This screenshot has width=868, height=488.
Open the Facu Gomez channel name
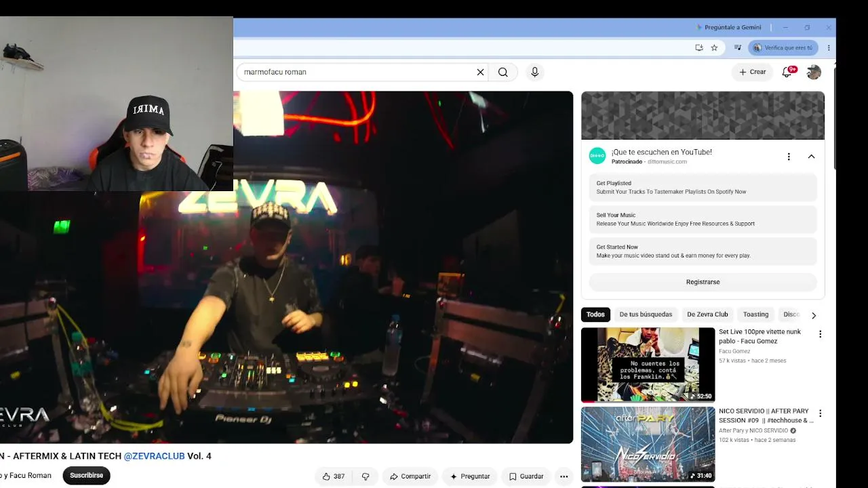(x=734, y=351)
